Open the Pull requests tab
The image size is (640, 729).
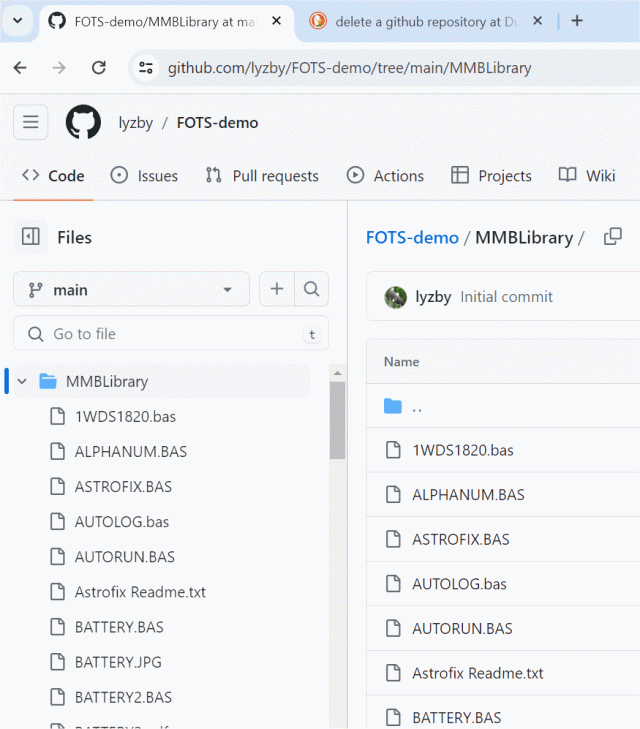[262, 176]
